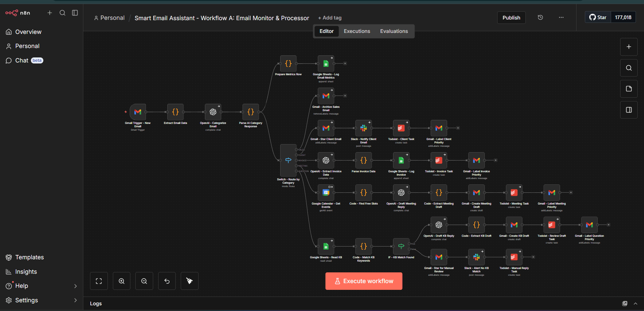Select Prepare Metrics Row node
This screenshot has height=311, width=644.
[288, 63]
